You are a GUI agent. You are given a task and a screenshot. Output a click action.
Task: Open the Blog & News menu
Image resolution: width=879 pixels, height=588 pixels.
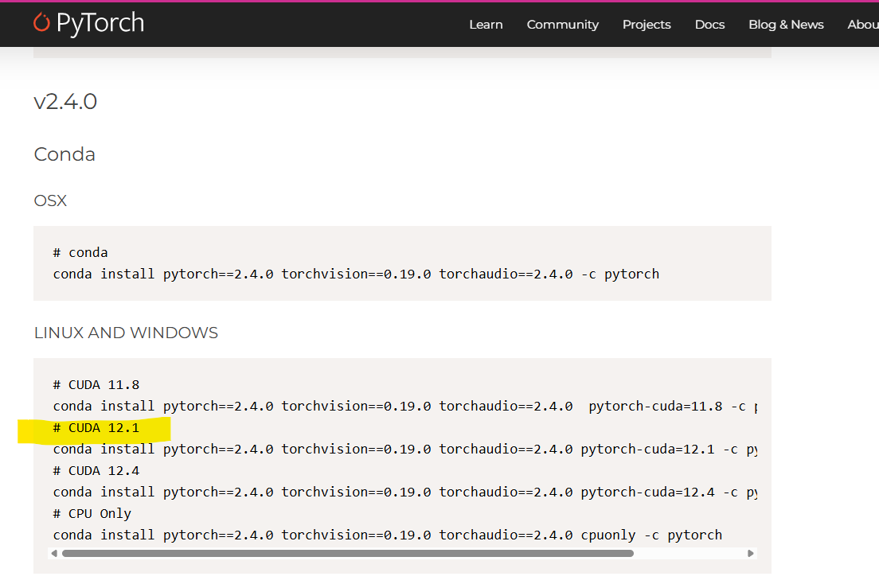click(x=786, y=25)
